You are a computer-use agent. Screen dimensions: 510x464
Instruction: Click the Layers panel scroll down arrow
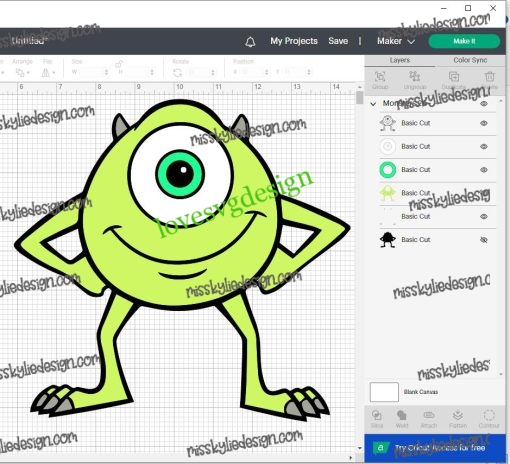click(501, 375)
